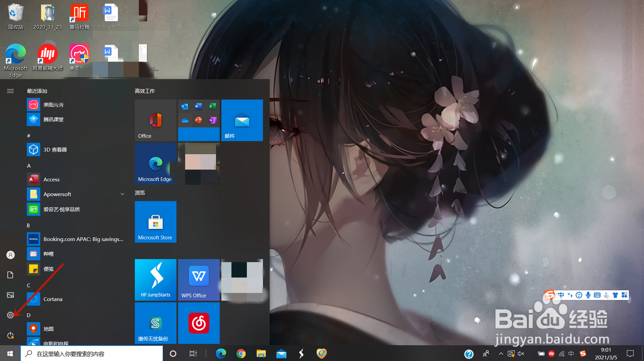The width and height of the screenshot is (644, 361).
Task: Open the NetEase Cloud Music red tile
Action: click(199, 323)
